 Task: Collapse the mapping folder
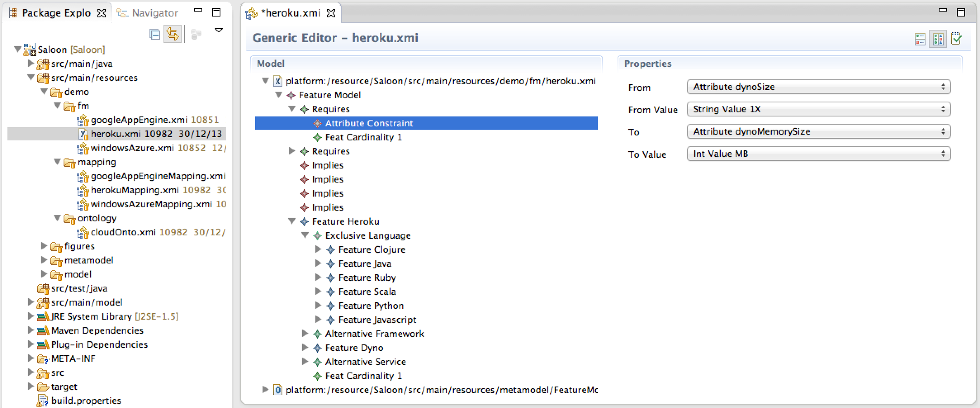tap(57, 161)
